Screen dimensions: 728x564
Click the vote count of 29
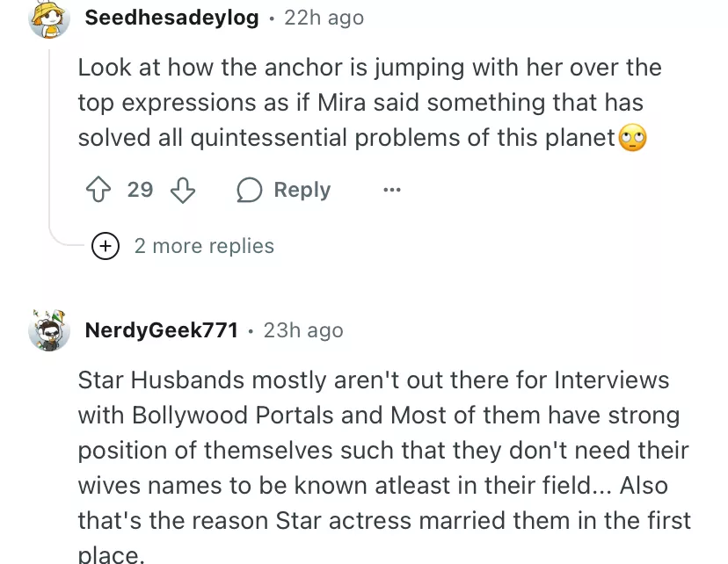click(140, 190)
